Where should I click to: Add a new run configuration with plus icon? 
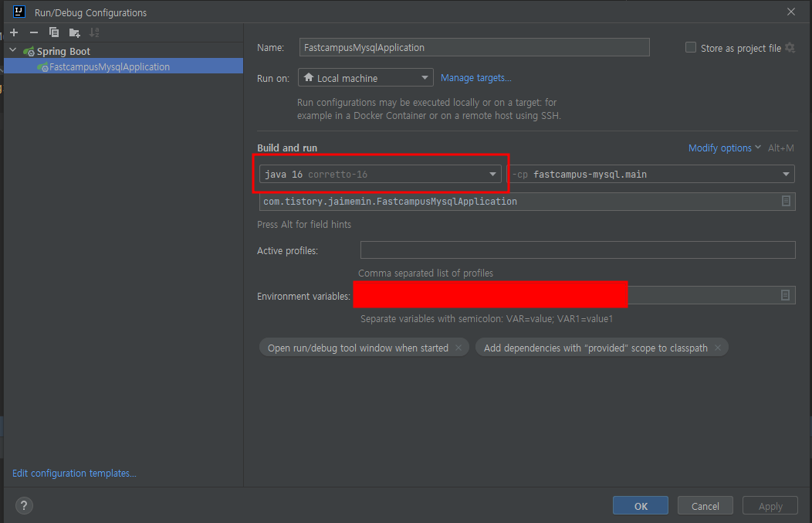pyautogui.click(x=14, y=32)
